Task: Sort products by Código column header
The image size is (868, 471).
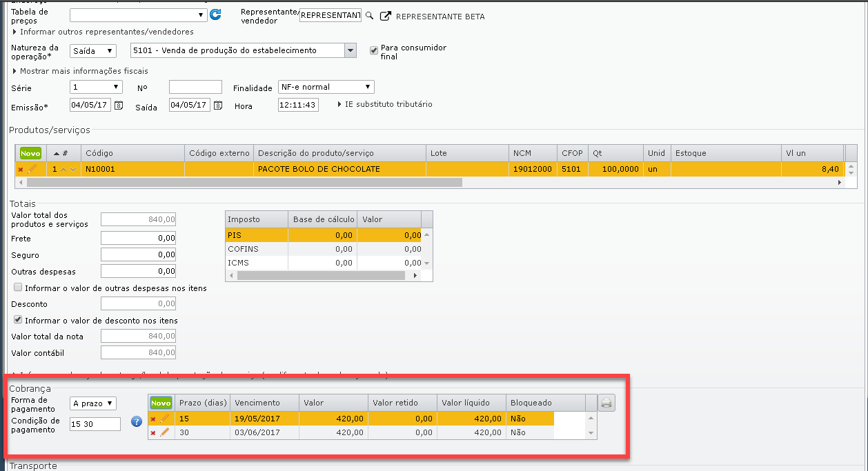Action: point(133,153)
